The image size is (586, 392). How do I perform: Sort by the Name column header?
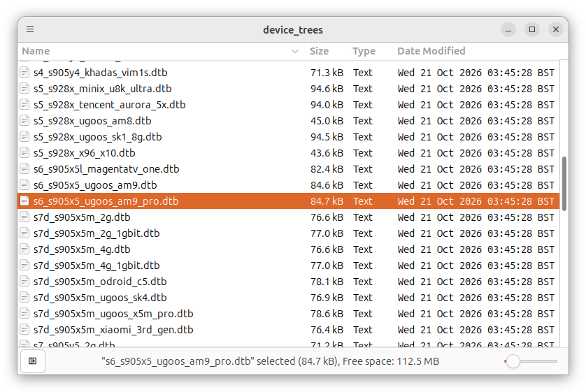(x=36, y=51)
